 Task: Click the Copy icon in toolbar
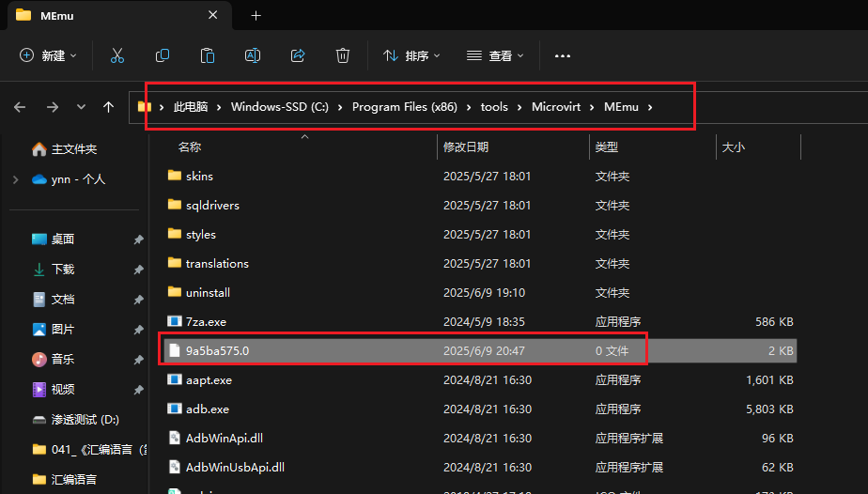coord(163,55)
